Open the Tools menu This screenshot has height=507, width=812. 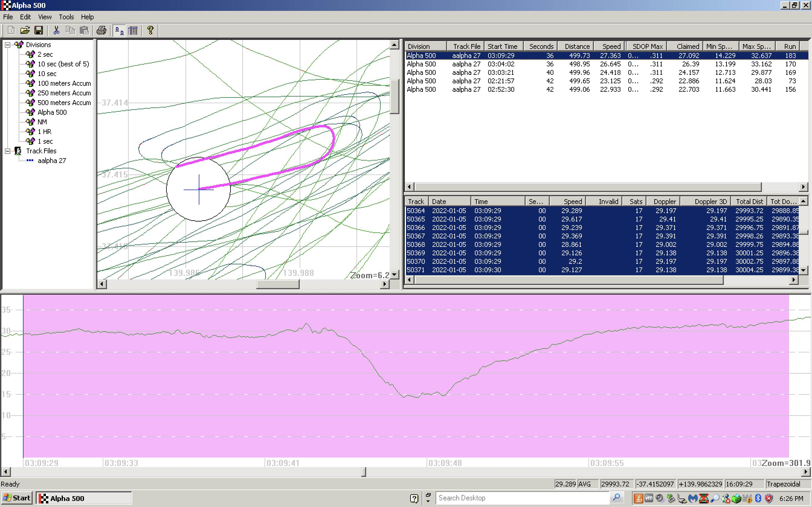(66, 17)
